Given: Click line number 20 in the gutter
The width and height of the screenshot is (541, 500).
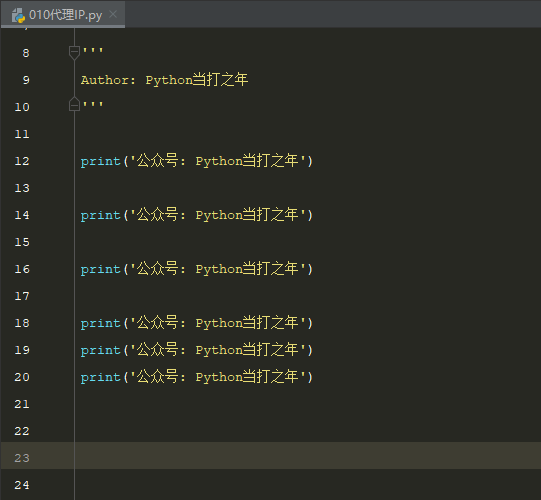Looking at the screenshot, I should [x=22, y=377].
